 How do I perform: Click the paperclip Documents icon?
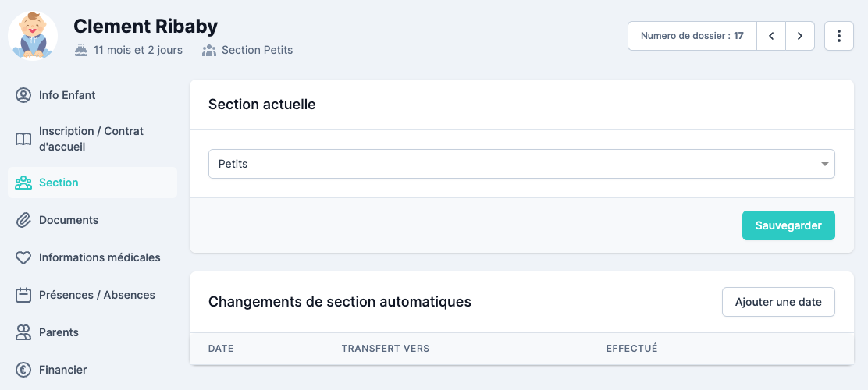23,220
